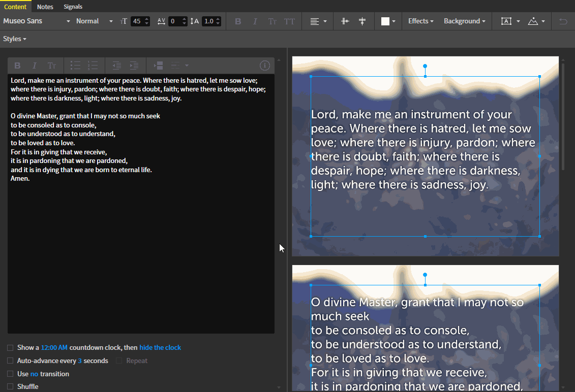
Task: Open the Normal font weight dropdown
Action: click(94, 21)
